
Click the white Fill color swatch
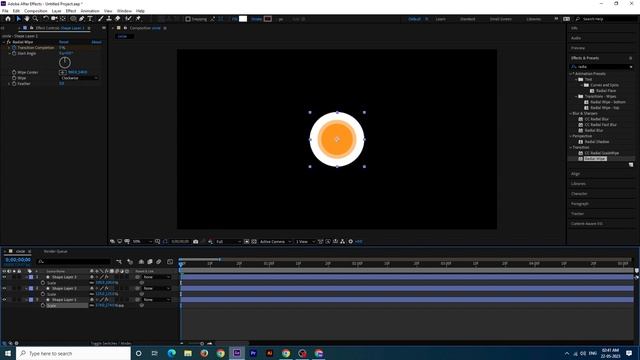click(x=243, y=19)
